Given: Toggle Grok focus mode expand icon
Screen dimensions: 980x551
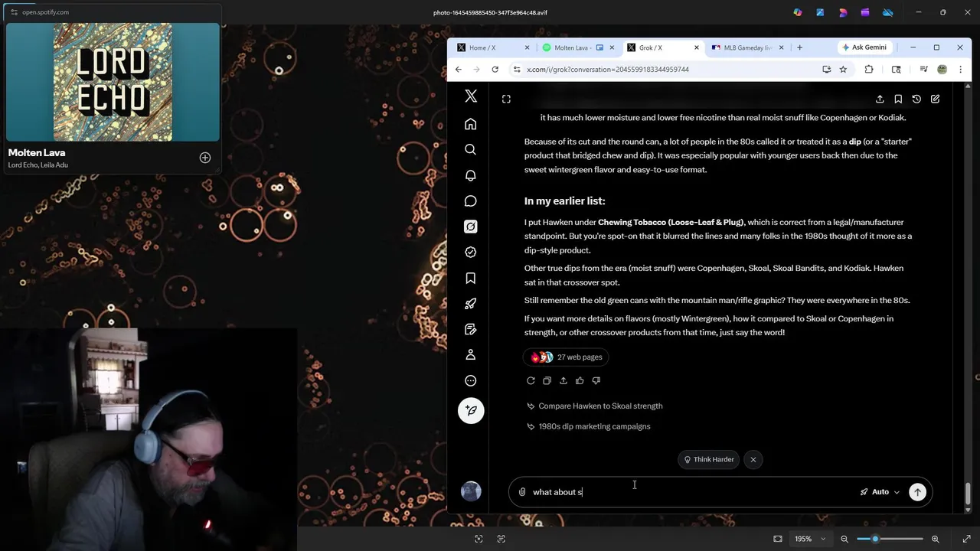Looking at the screenshot, I should click(x=506, y=99).
